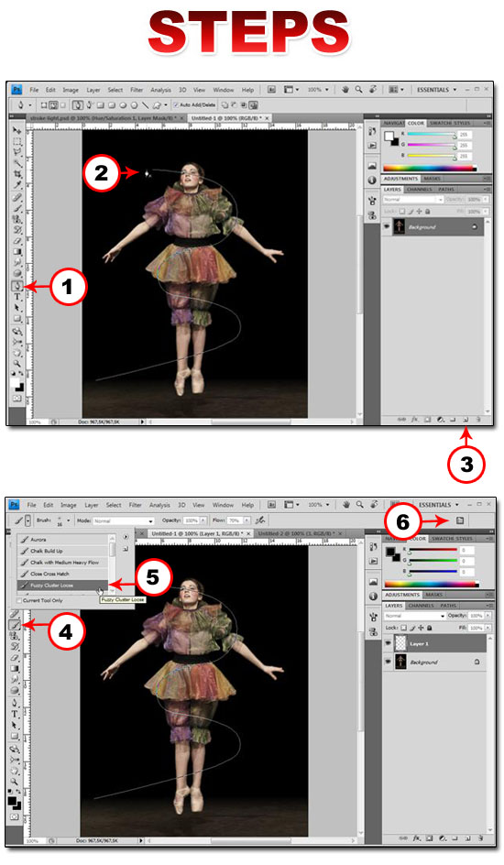The height and width of the screenshot is (865, 504).
Task: Open the Filter menu in the Pen-options window
Action: (137, 90)
